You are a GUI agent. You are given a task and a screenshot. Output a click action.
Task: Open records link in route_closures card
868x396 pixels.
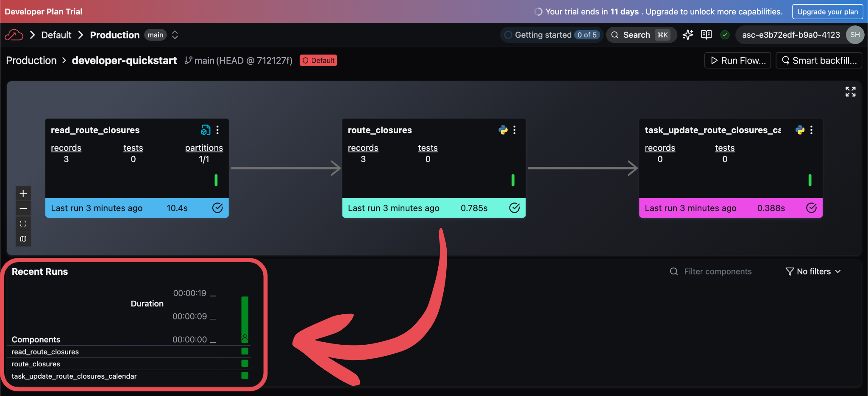pyautogui.click(x=363, y=148)
